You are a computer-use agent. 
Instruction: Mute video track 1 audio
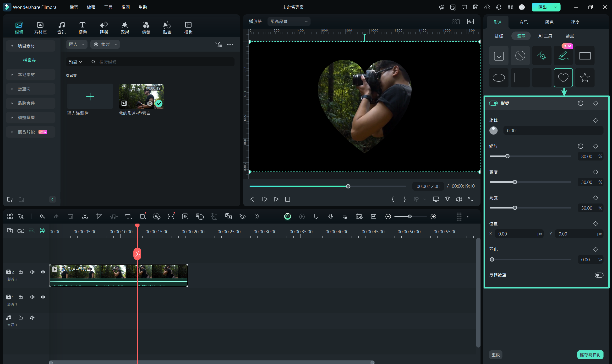click(32, 297)
